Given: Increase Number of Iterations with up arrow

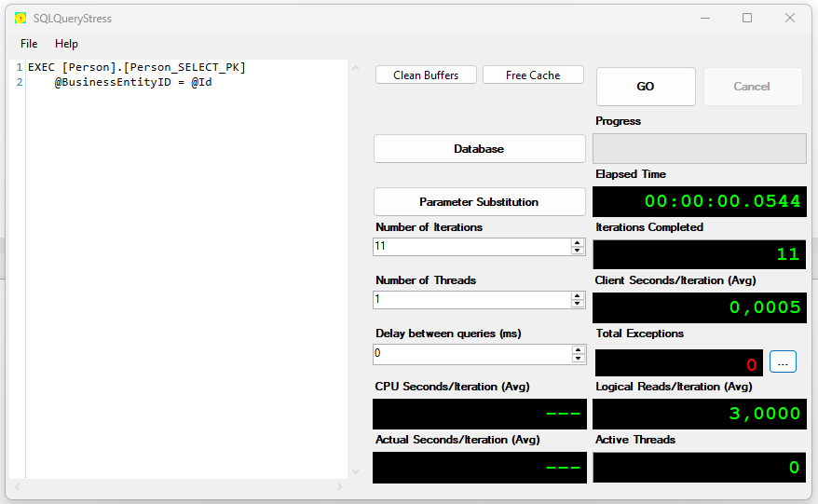Looking at the screenshot, I should (x=578, y=242).
